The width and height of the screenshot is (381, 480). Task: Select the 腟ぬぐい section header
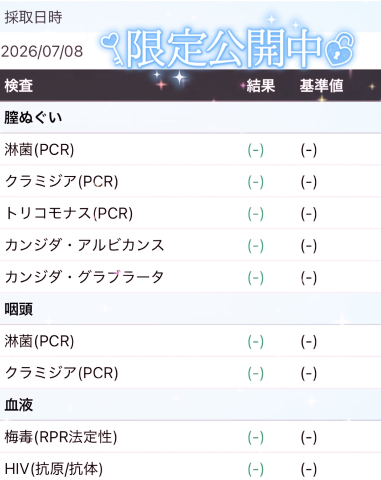pyautogui.click(x=33, y=118)
